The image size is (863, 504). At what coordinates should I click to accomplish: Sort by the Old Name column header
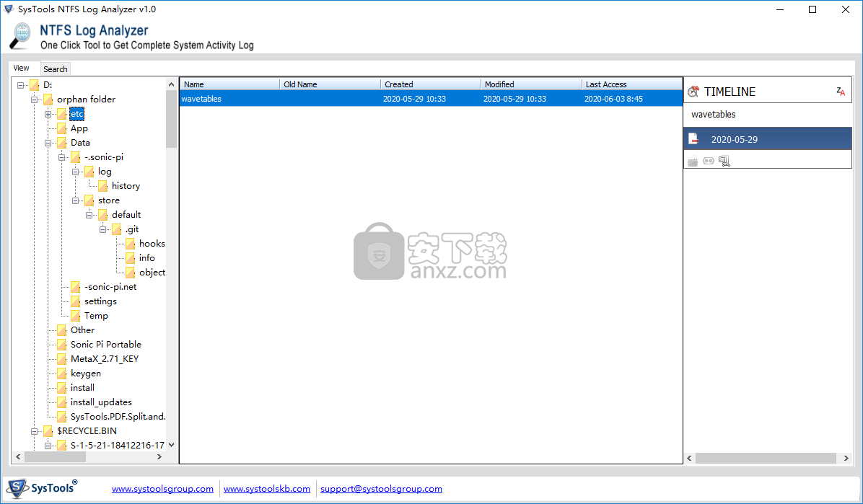tap(330, 84)
